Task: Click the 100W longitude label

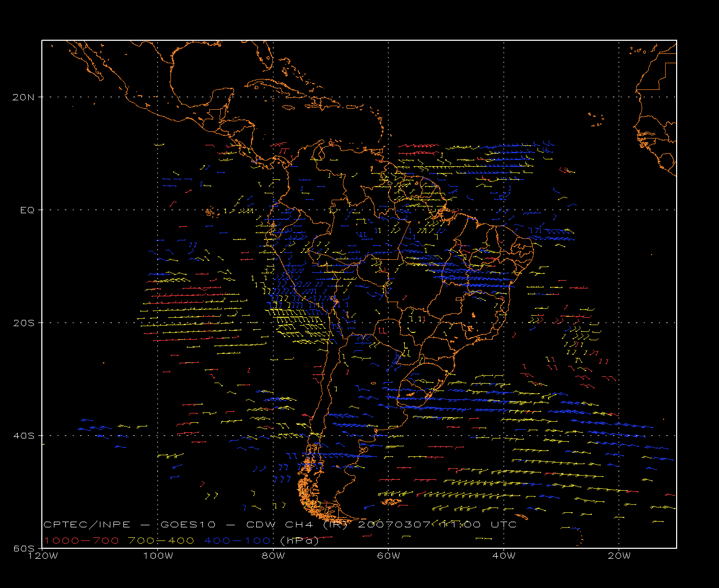Action: click(158, 556)
